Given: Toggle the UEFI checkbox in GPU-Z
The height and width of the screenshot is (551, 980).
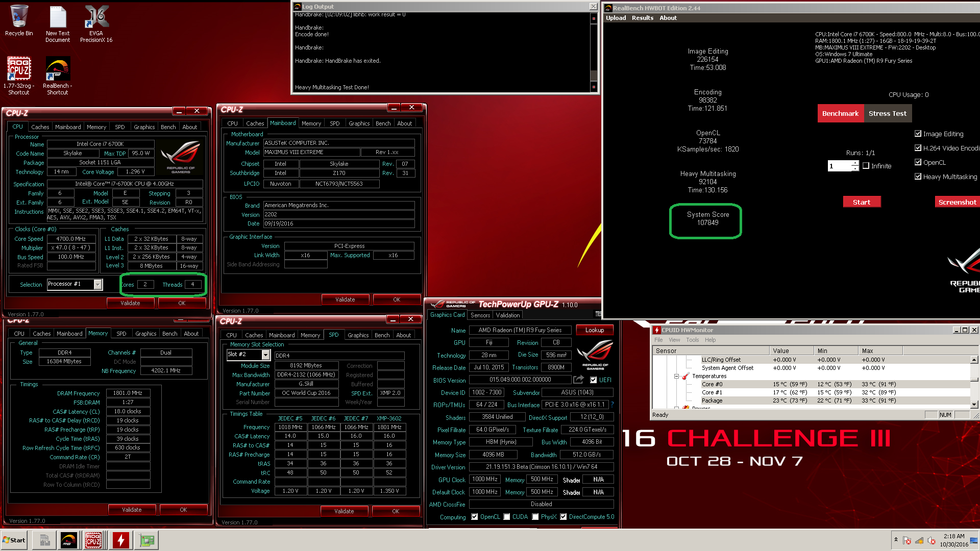Looking at the screenshot, I should pyautogui.click(x=593, y=380).
